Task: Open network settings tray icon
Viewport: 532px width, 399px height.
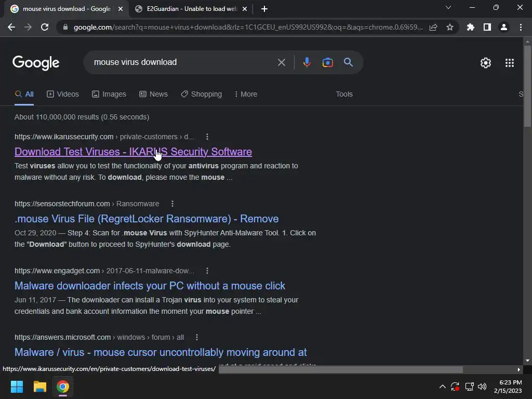Action: pyautogui.click(x=470, y=387)
